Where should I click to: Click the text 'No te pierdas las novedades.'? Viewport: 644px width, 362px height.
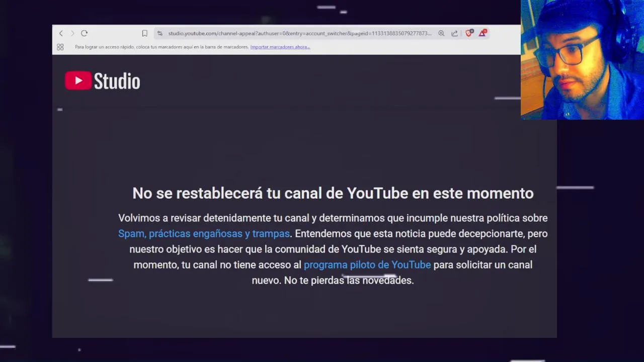[349, 280]
